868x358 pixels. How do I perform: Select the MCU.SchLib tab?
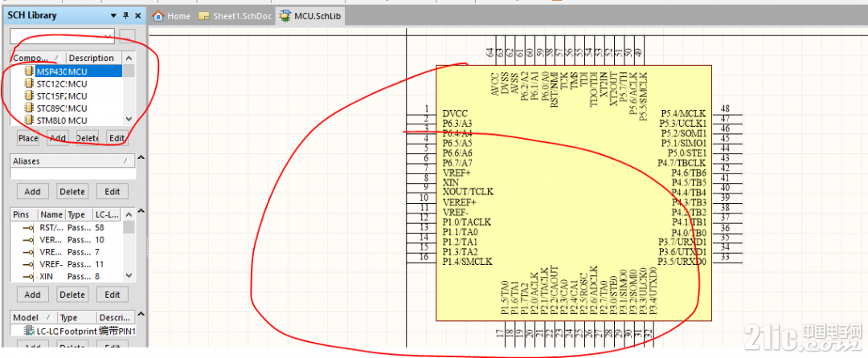pyautogui.click(x=311, y=16)
